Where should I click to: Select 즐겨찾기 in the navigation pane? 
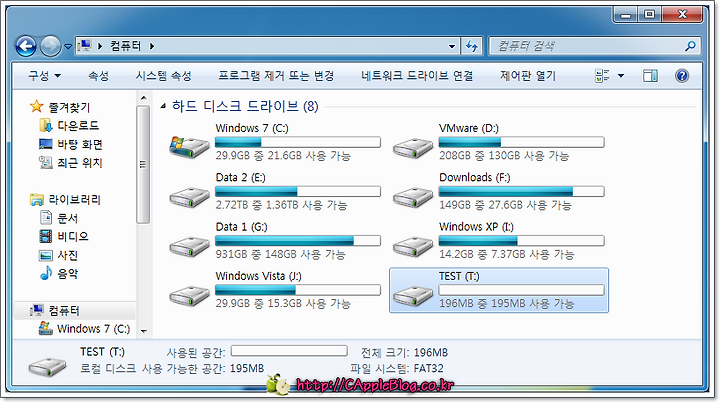69,107
